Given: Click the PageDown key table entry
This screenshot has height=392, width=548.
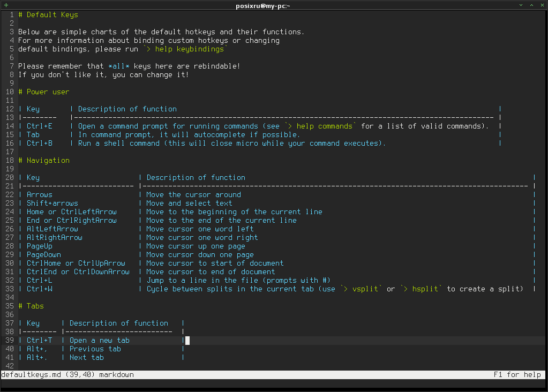Looking at the screenshot, I should click(44, 255).
